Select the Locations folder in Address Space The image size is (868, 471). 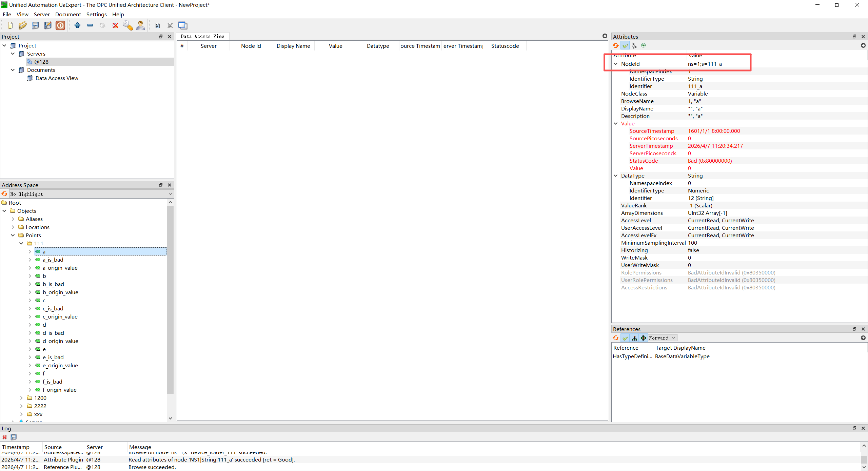(37, 227)
